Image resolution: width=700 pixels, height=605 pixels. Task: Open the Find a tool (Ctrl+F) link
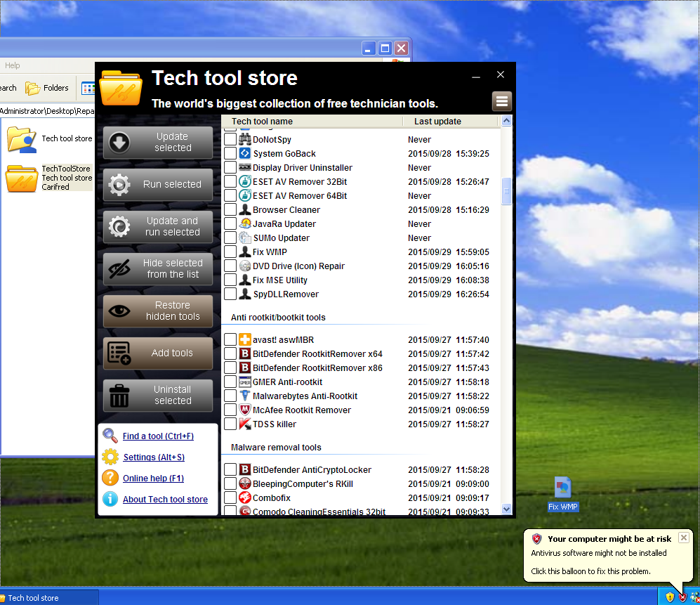158,436
